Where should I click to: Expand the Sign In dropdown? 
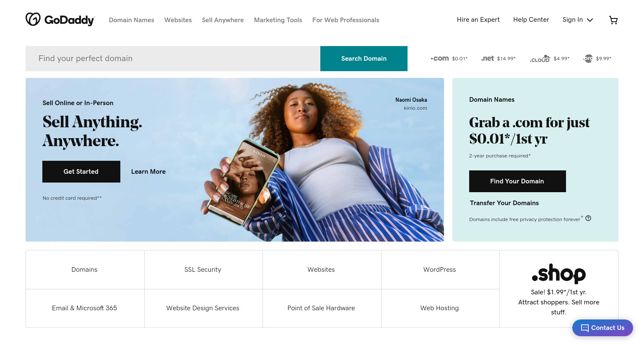(578, 20)
